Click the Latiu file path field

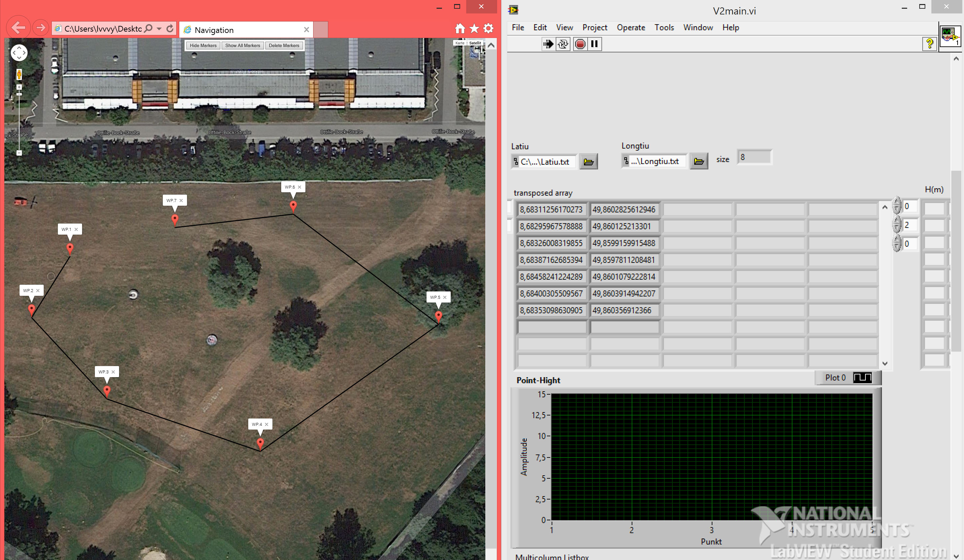[544, 162]
